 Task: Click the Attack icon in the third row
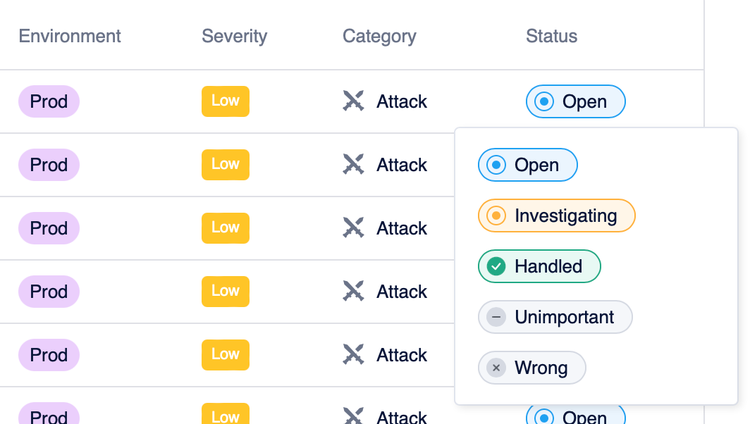353,228
